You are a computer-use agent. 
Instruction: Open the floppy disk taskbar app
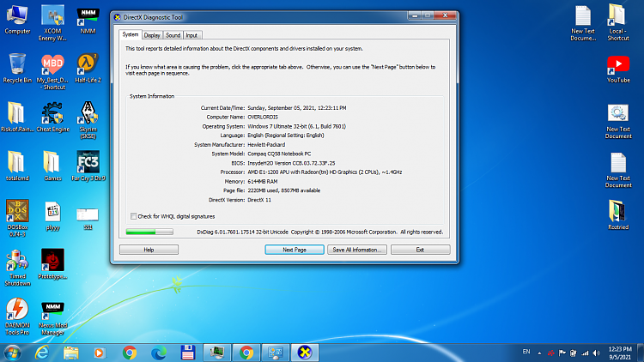188,353
